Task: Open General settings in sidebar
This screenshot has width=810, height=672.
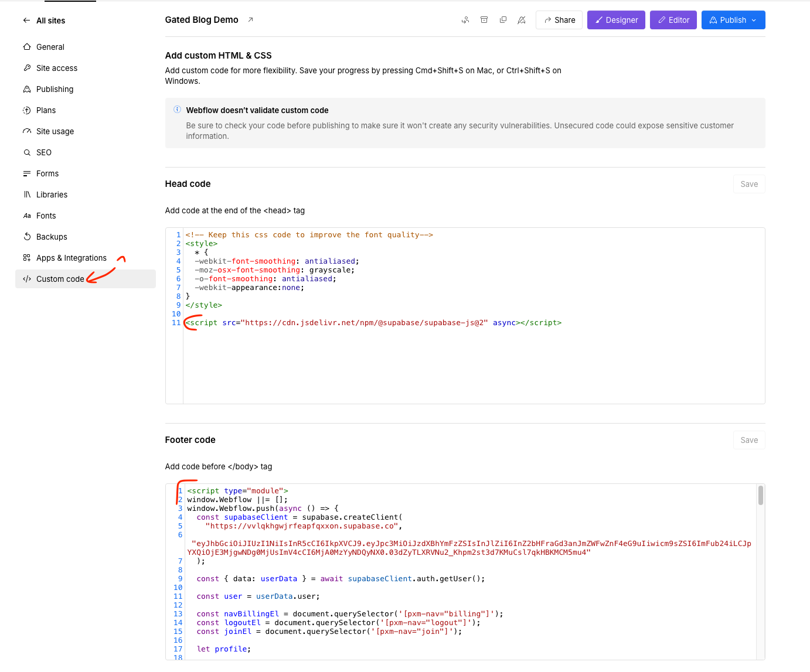Action: pos(50,47)
